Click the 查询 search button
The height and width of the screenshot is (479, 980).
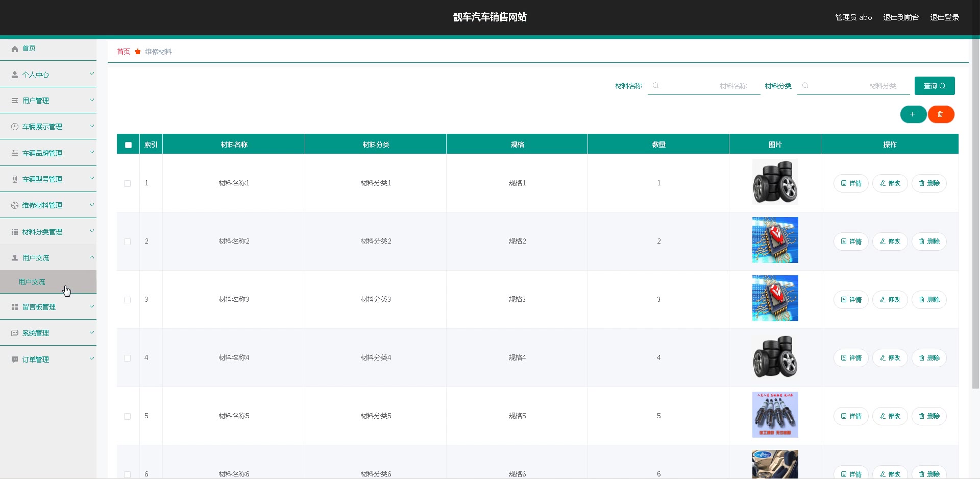tap(935, 86)
